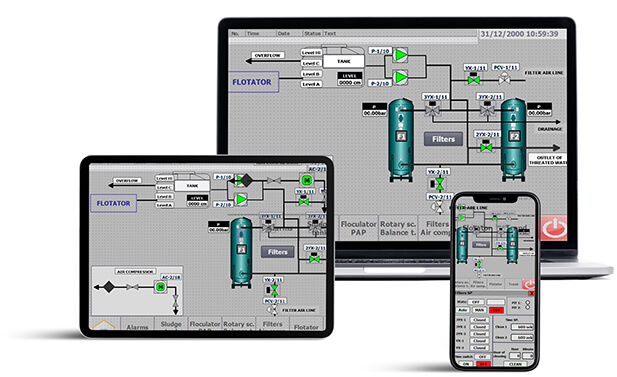Click the Filters button on laptop
Image resolution: width=617 pixels, height=377 pixels.
(443, 139)
